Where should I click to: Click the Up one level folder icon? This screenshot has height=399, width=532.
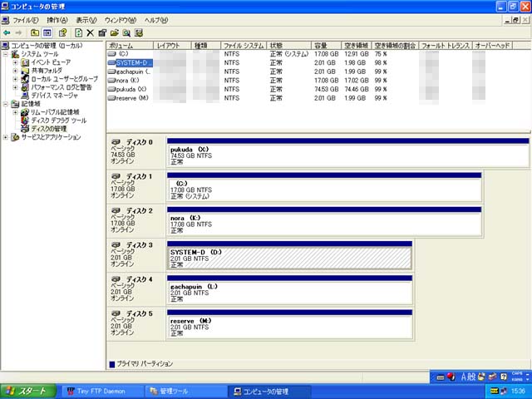[x=35, y=32]
